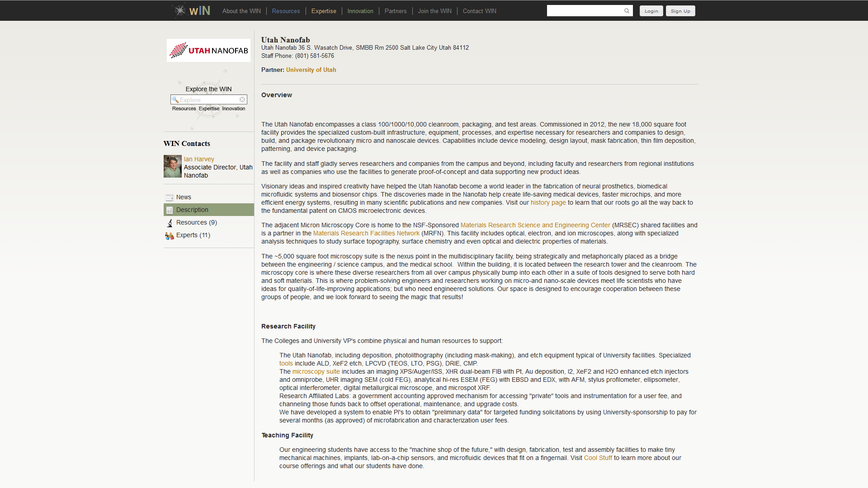Open the University of Utah partner link
Image resolution: width=868 pixels, height=488 pixels.
coord(311,70)
